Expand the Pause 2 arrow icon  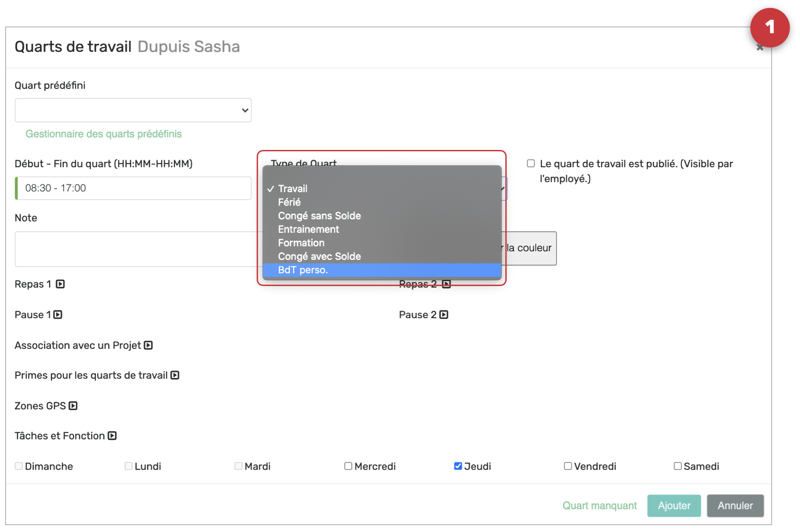(444, 315)
